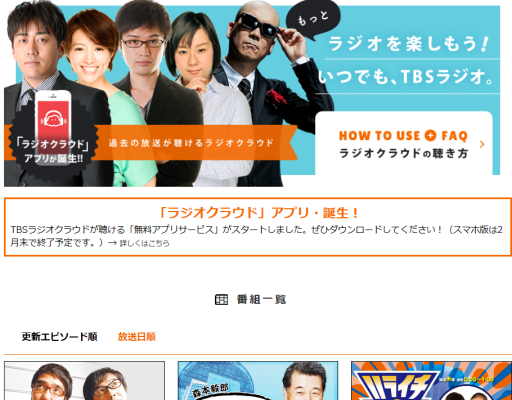Image resolution: width=512 pixels, height=400 pixels.
Task: Switch to 更新エピソード順 sorting tab
Action: point(59,337)
